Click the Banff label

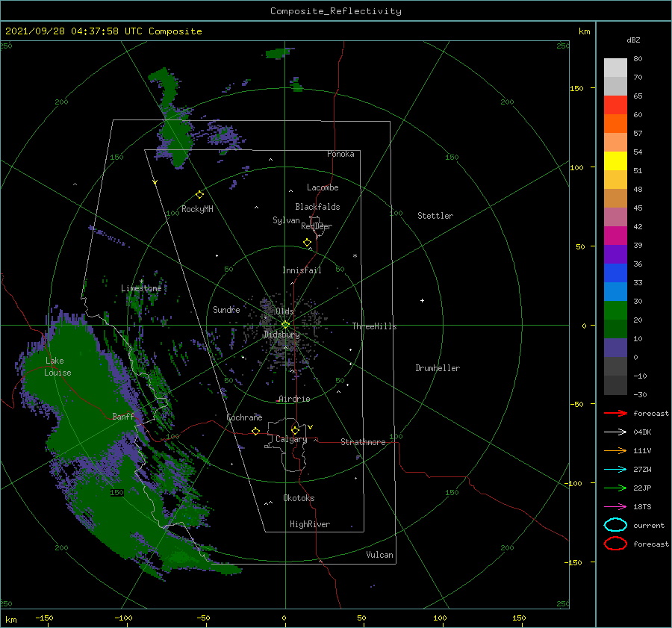coord(123,416)
